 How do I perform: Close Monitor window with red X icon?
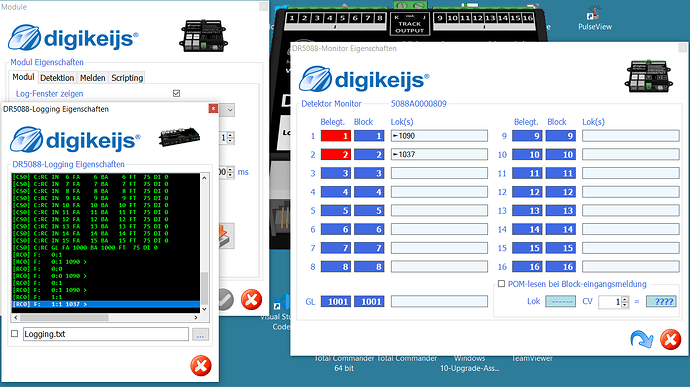pos(671,340)
